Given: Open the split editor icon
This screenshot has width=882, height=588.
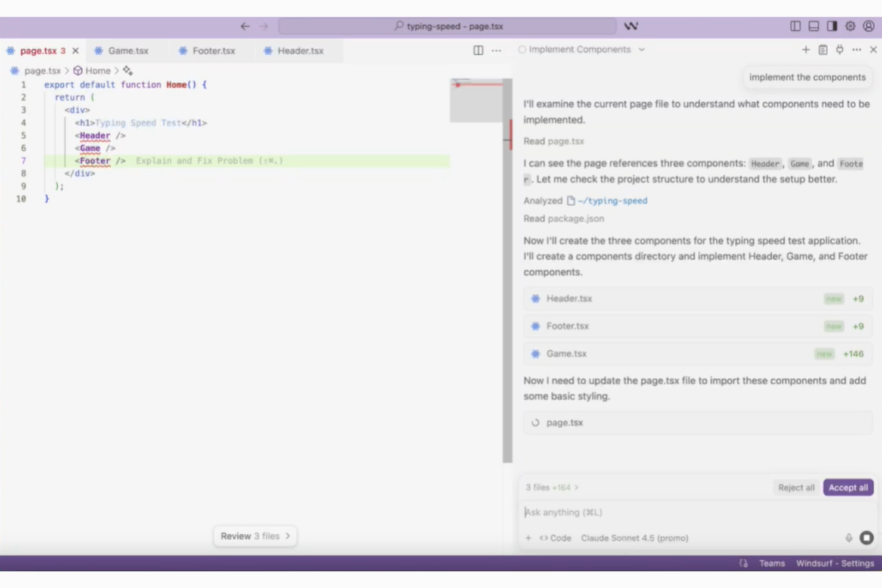Looking at the screenshot, I should [x=478, y=51].
